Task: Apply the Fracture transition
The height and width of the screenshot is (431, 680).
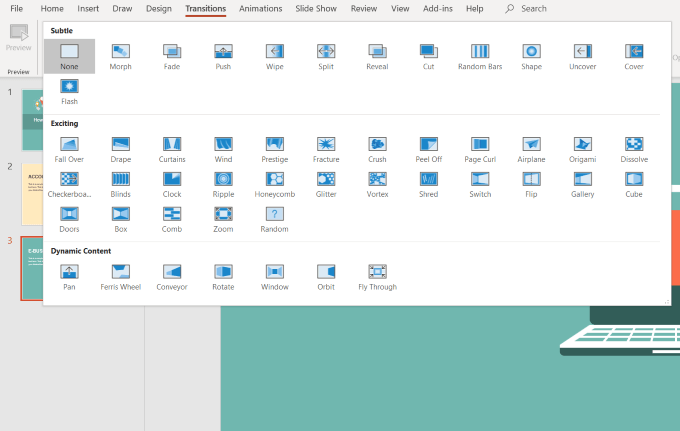Action: [x=326, y=149]
